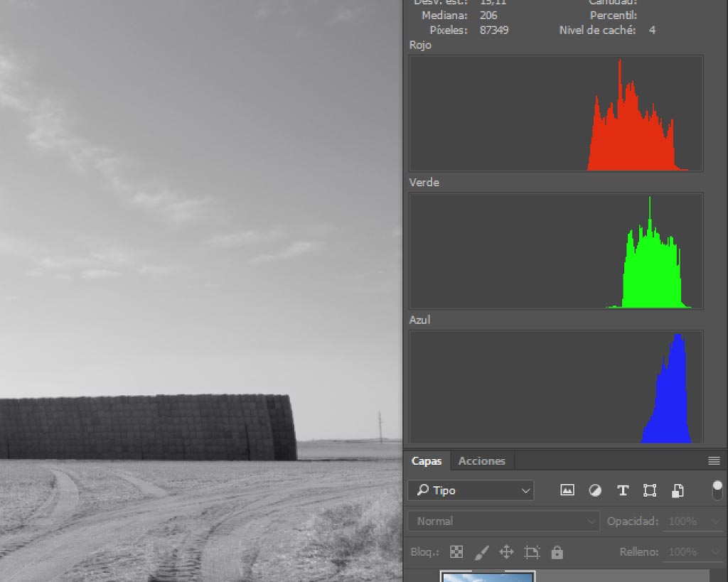This screenshot has width=728, height=582.
Task: Click the Opacidad label
Action: click(x=633, y=521)
